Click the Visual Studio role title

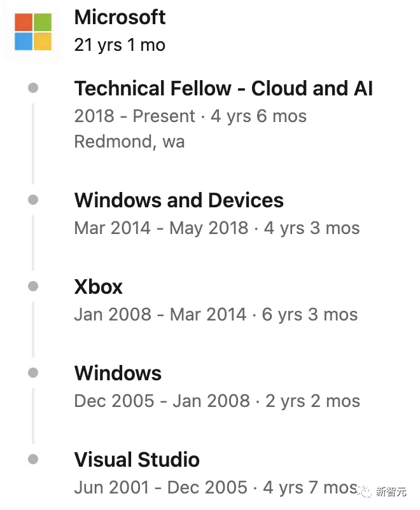click(x=137, y=460)
